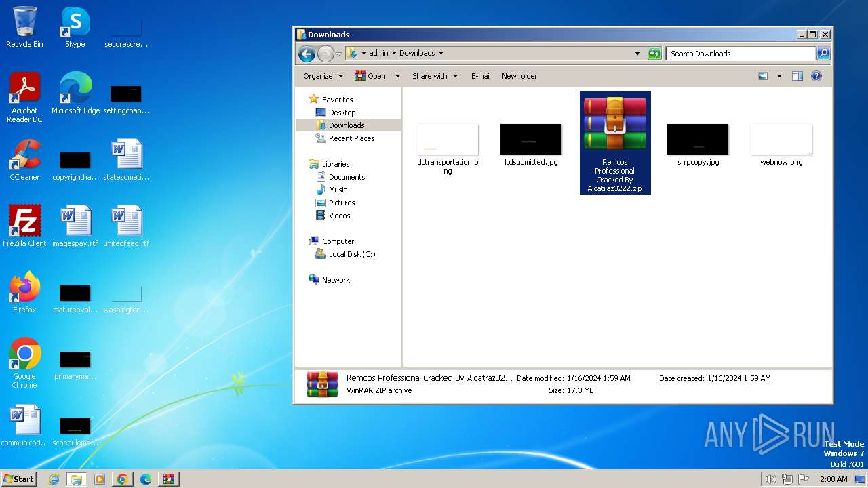Image resolution: width=868 pixels, height=488 pixels.
Task: Select Favorites in navigation pane
Action: [x=337, y=100]
